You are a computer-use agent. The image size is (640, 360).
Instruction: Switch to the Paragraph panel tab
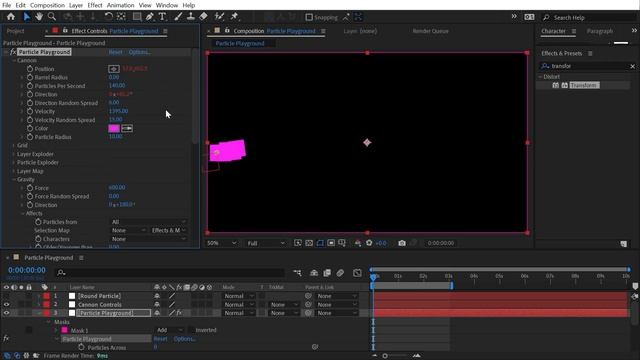[600, 31]
